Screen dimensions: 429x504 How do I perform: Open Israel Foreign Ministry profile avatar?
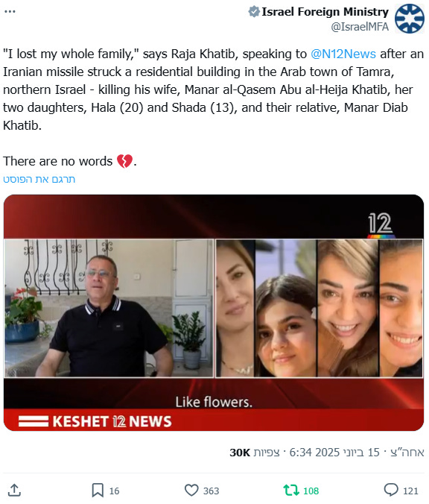410,19
